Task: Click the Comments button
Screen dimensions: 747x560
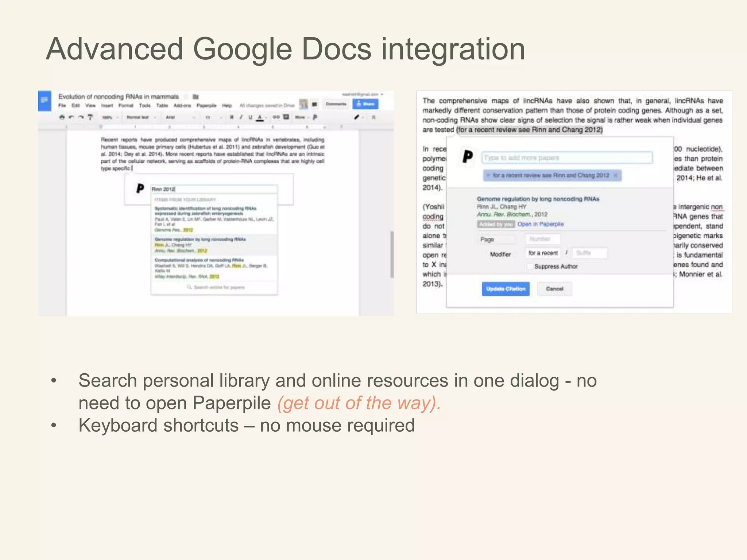Action: (x=336, y=104)
